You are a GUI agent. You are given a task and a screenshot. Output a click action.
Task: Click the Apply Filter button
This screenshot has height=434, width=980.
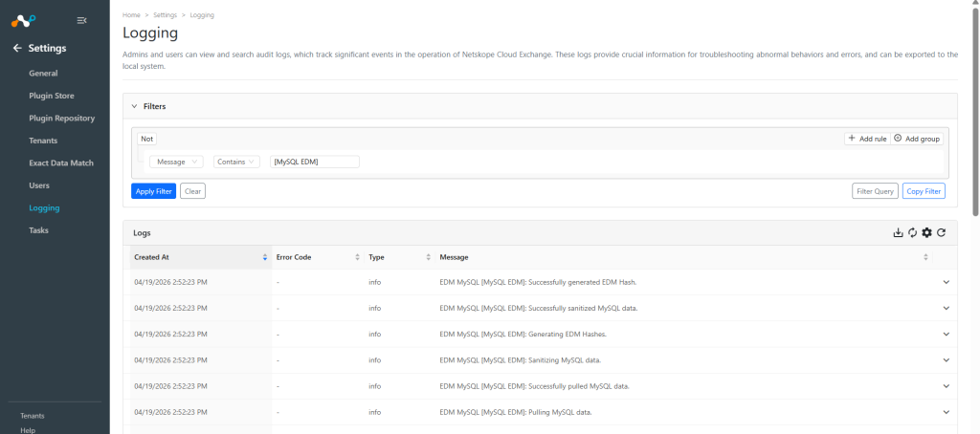click(x=154, y=191)
